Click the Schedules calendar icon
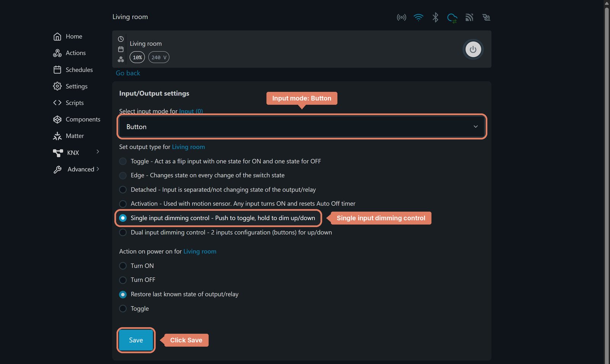This screenshot has width=610, height=364. tap(57, 70)
